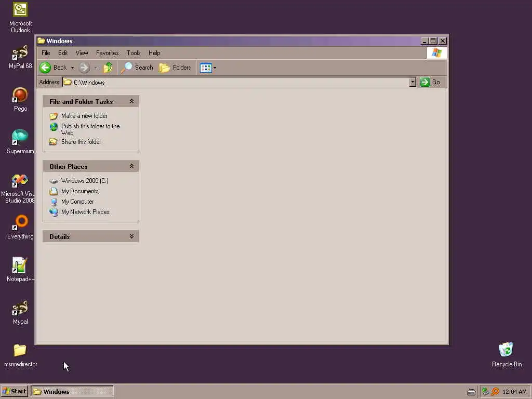Select the Notepad++ desktop shortcut
532x399 pixels.
tap(20, 270)
